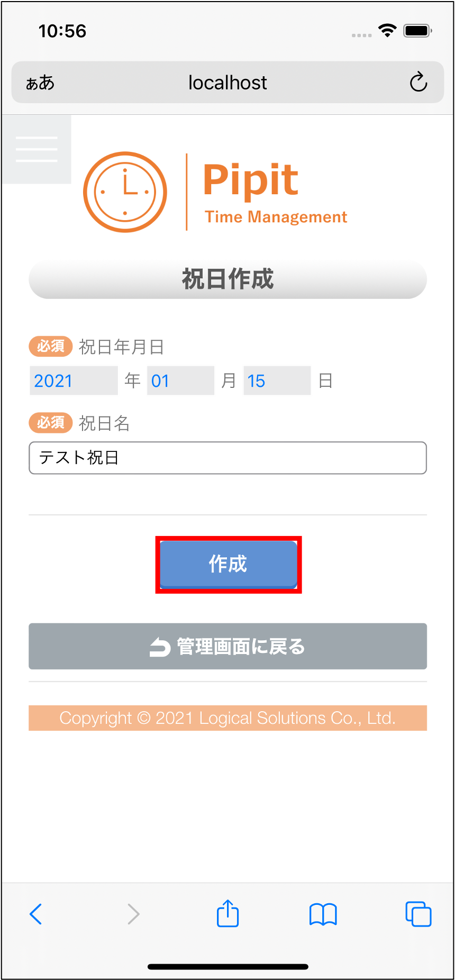This screenshot has height=980, width=455.
Task: Show open tabs with the tabs icon
Action: pyautogui.click(x=418, y=914)
